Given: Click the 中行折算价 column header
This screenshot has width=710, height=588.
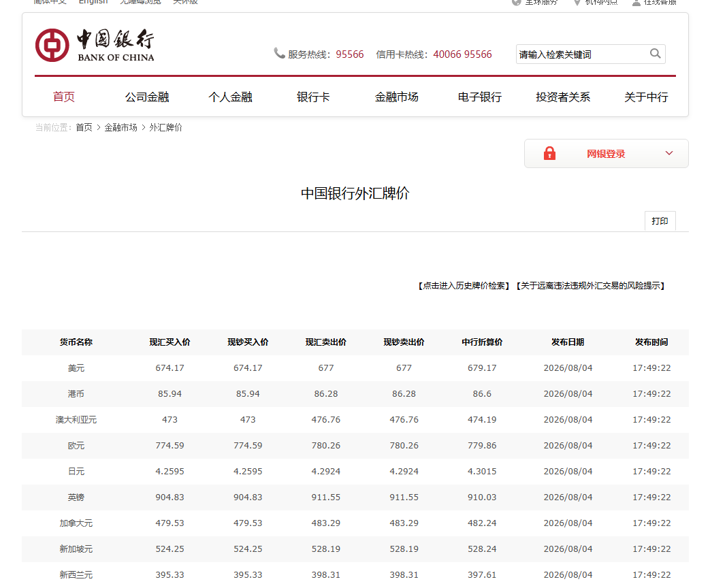Looking at the screenshot, I should [x=482, y=342].
